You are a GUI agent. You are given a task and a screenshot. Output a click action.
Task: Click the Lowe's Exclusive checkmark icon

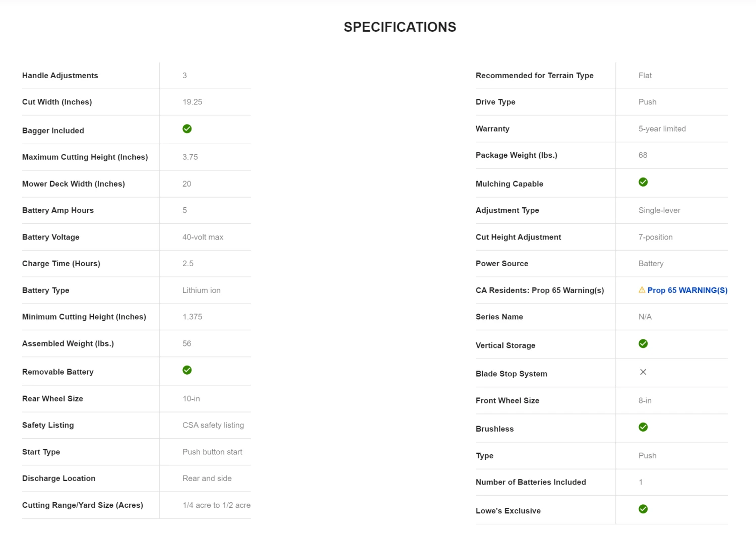[643, 509]
